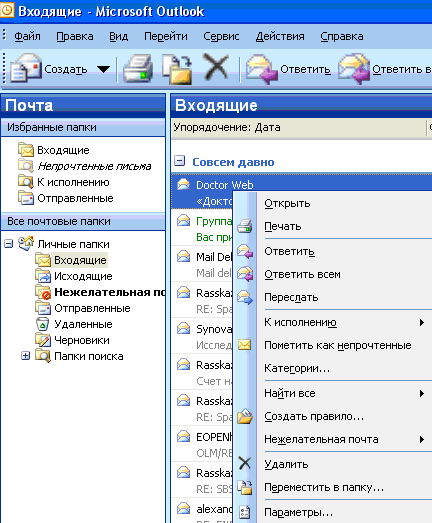Open the Файл menu
Screen dimensions: 432x523
click(27, 36)
